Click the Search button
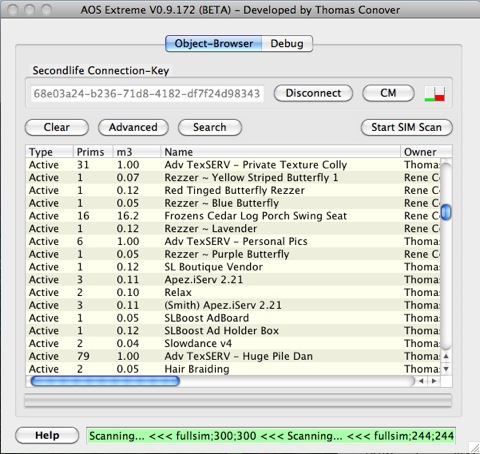The image size is (480, 454). click(210, 127)
